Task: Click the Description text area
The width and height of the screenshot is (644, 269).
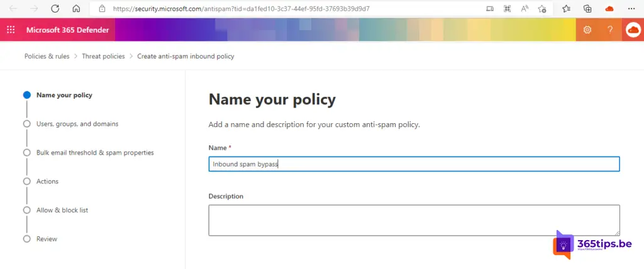Action: click(414, 220)
